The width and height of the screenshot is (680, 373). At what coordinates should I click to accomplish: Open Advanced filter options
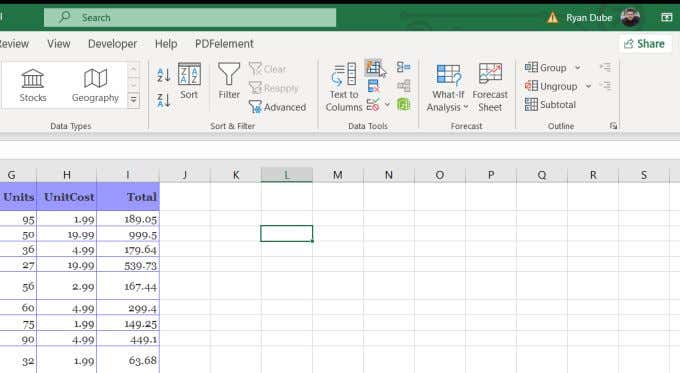coord(278,107)
